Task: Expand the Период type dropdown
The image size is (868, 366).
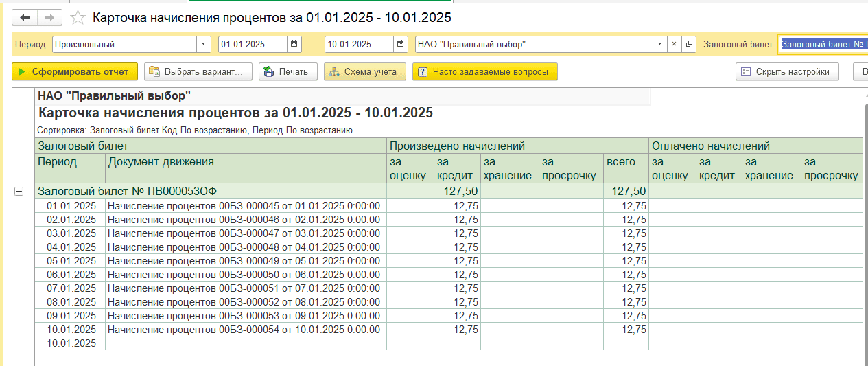Action: (204, 44)
